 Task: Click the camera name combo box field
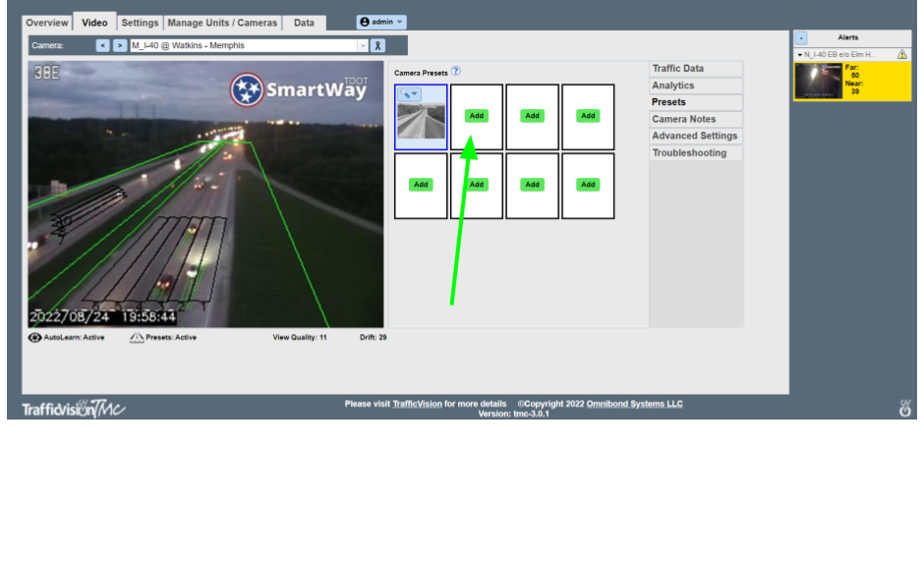(244, 45)
